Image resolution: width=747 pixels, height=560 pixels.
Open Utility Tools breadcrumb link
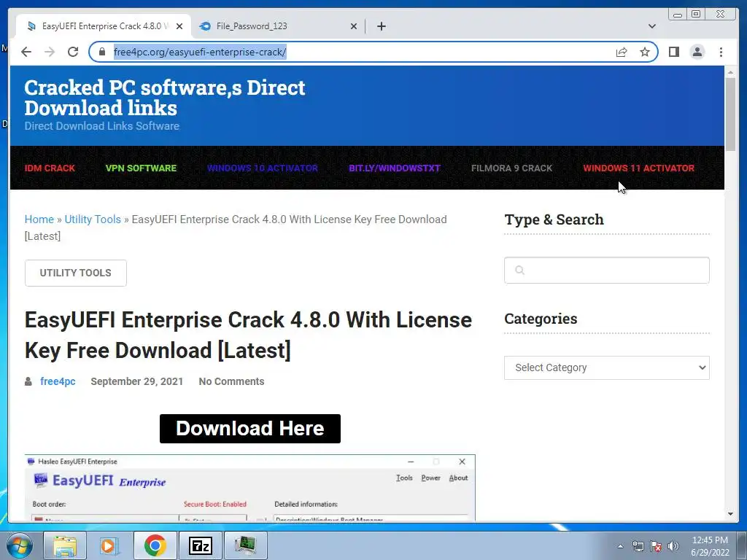tap(93, 219)
